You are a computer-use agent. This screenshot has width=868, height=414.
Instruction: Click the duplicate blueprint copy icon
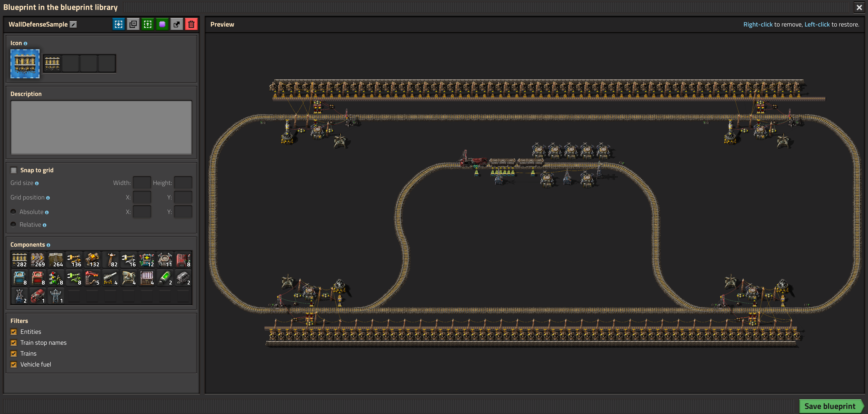133,24
